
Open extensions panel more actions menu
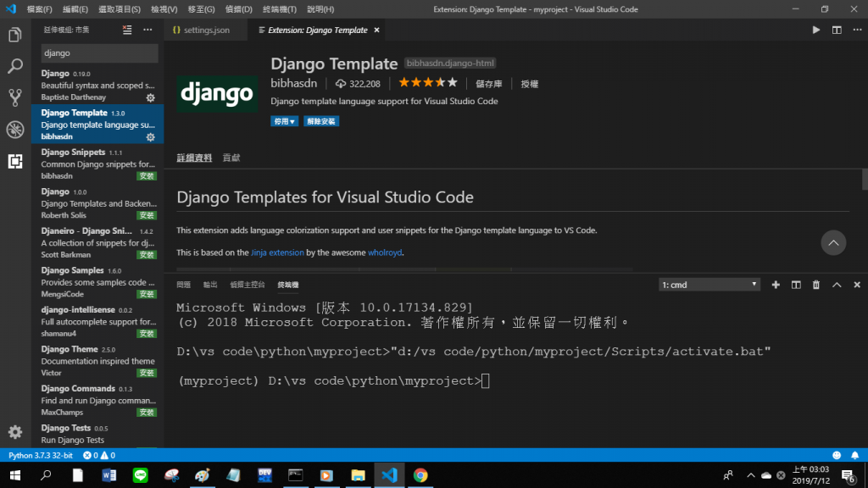tap(147, 30)
